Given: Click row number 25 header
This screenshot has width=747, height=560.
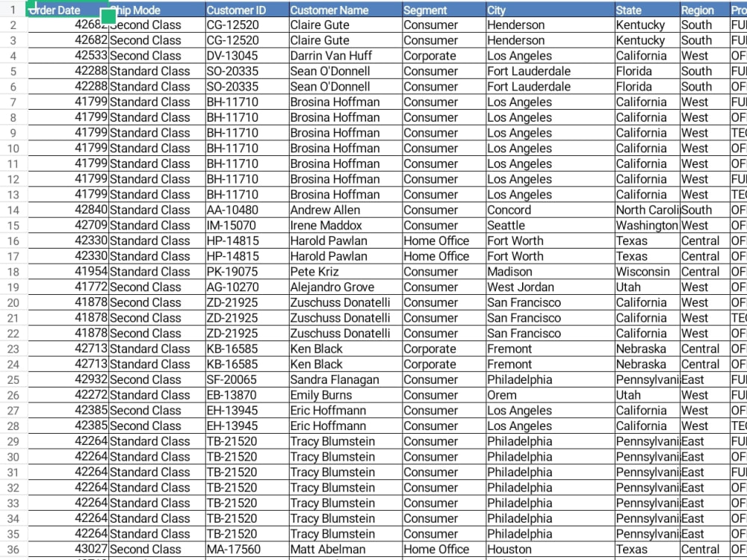Looking at the screenshot, I should pos(13,379).
